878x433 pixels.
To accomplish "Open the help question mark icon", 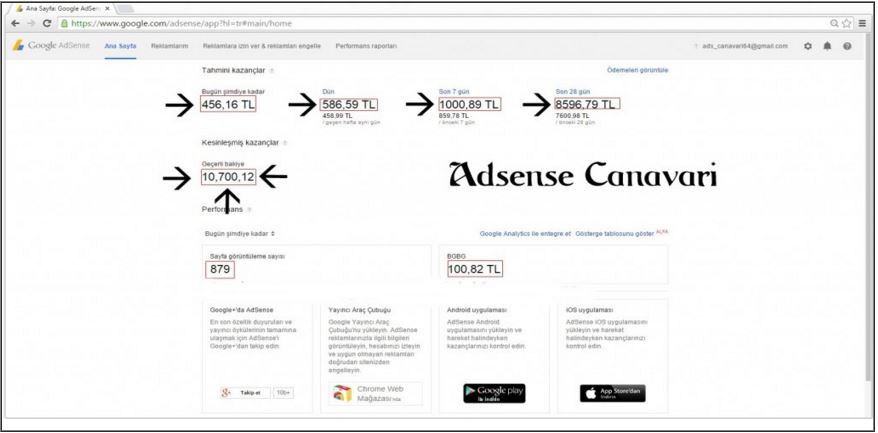I will (847, 46).
